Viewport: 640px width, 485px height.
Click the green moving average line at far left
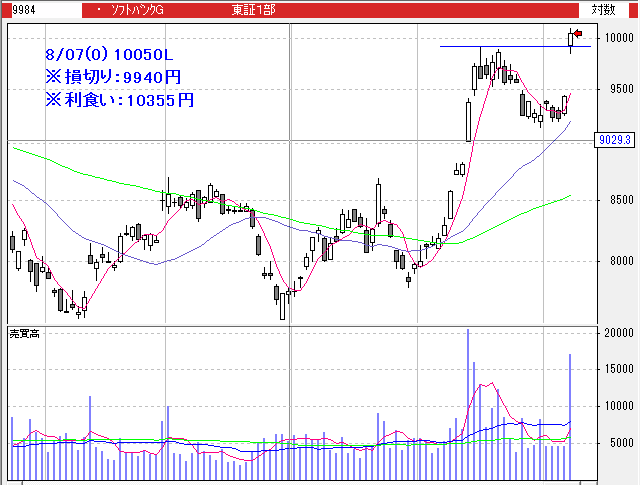pyautogui.click(x=25, y=151)
